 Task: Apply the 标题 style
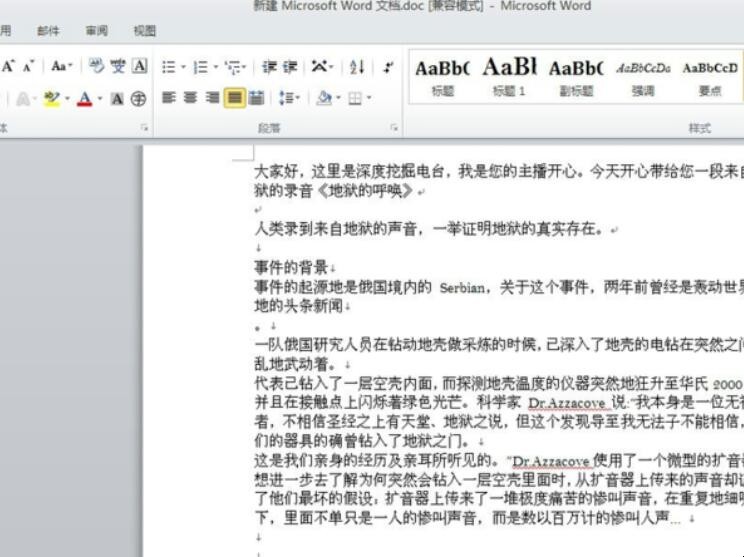[x=442, y=77]
